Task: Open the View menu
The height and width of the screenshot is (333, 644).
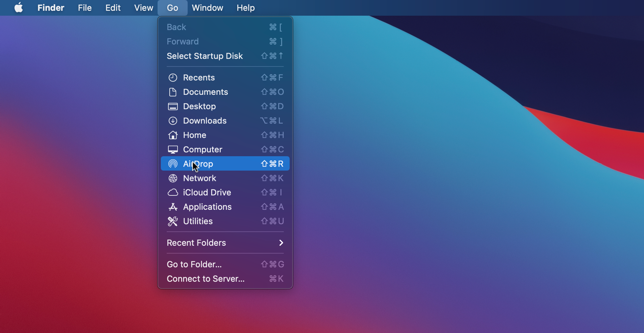Action: [x=144, y=8]
